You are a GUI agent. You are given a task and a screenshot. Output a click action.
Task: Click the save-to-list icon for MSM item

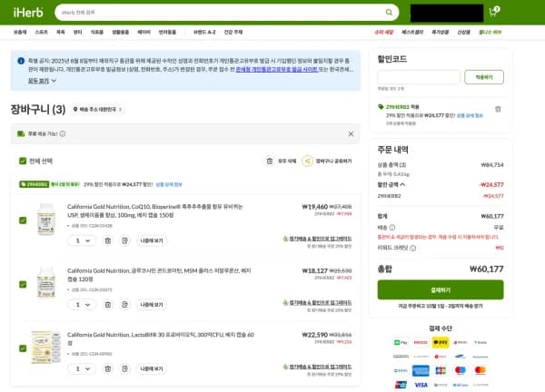124,305
